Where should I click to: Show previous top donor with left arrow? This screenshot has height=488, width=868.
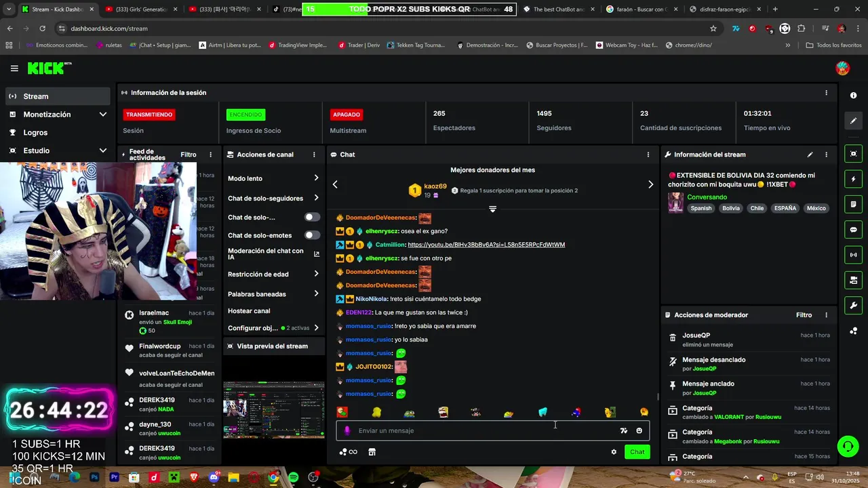click(335, 184)
